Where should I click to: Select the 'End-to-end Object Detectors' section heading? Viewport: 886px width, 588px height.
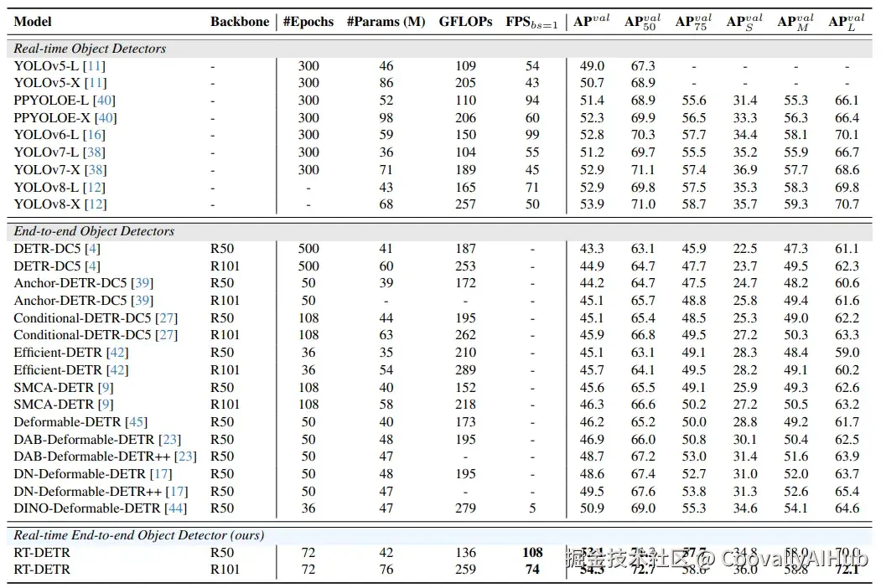(x=94, y=231)
